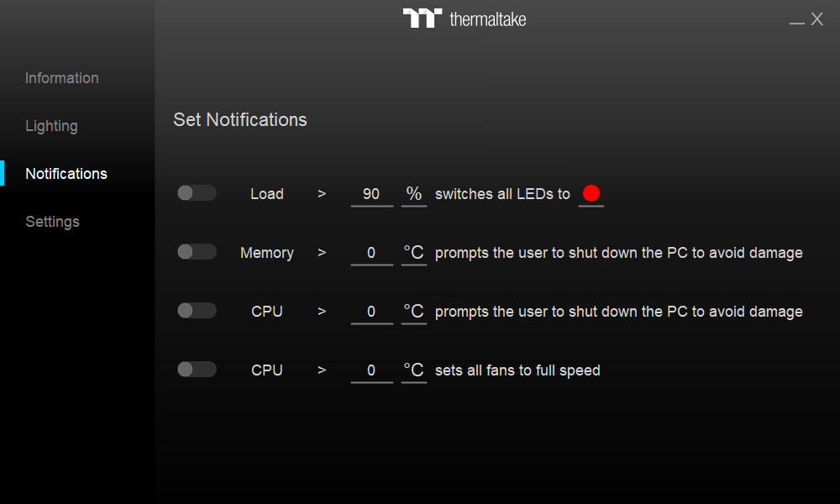Pick the red LED color swatch
This screenshot has height=504, width=840.
pos(591,193)
